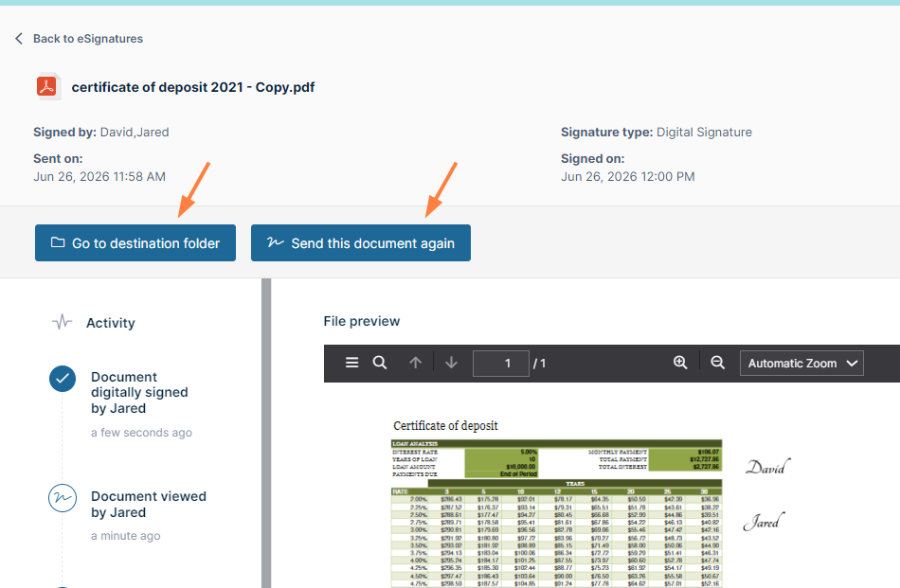The image size is (900, 588).
Task: Zoom out of the file preview
Action: pos(717,363)
